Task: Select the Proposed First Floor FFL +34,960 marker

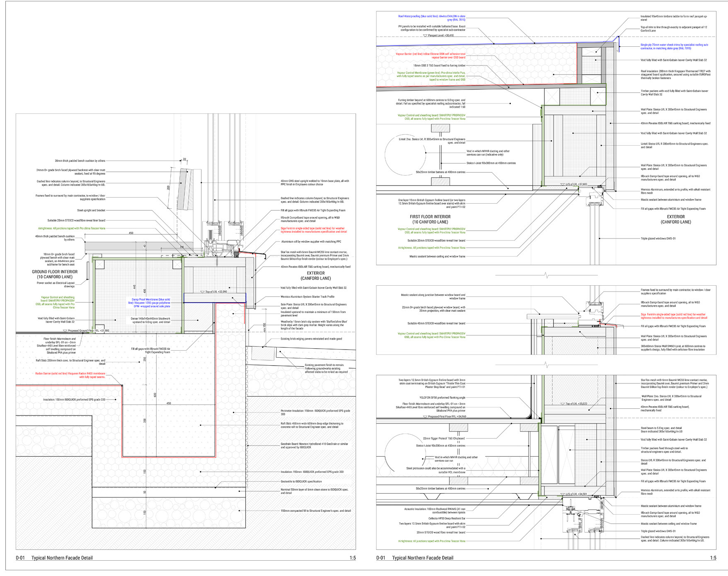Action: 447,417
